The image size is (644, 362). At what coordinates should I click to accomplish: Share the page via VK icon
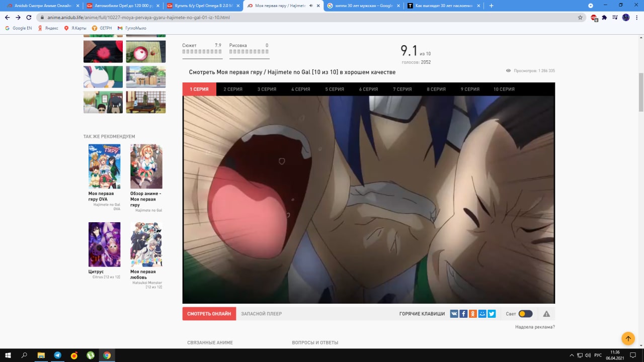[x=454, y=314]
